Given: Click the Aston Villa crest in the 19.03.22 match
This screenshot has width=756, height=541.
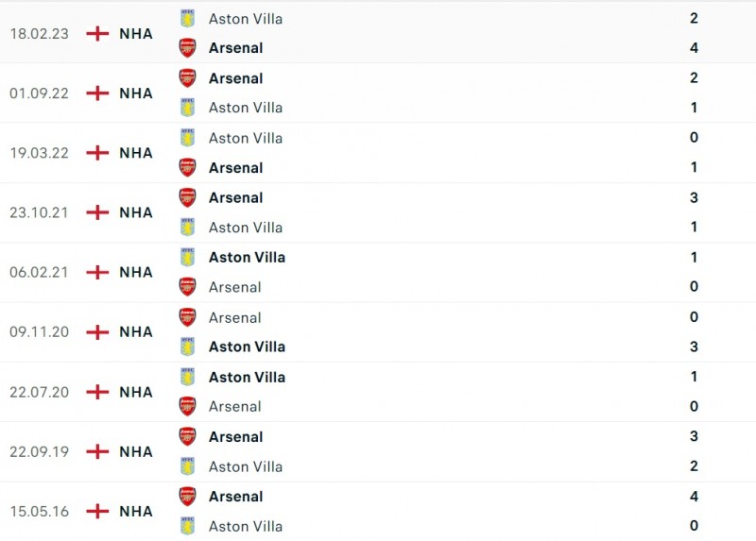Looking at the screenshot, I should click(187, 138).
